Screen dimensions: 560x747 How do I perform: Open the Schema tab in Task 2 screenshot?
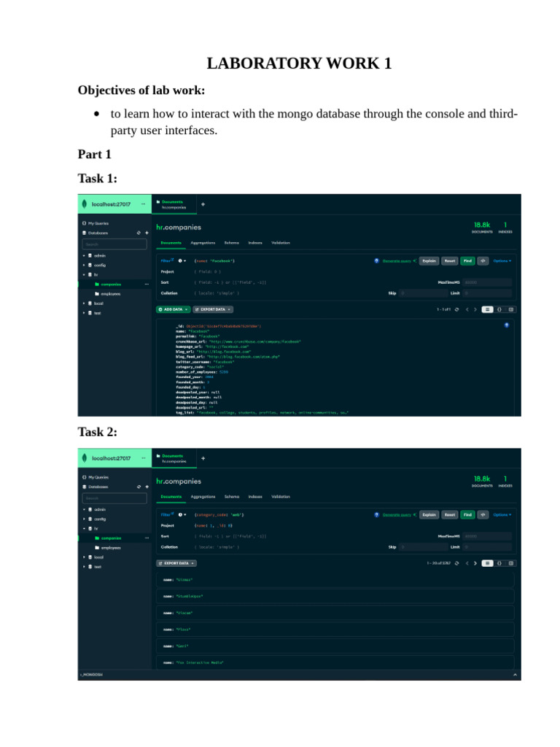pos(232,496)
